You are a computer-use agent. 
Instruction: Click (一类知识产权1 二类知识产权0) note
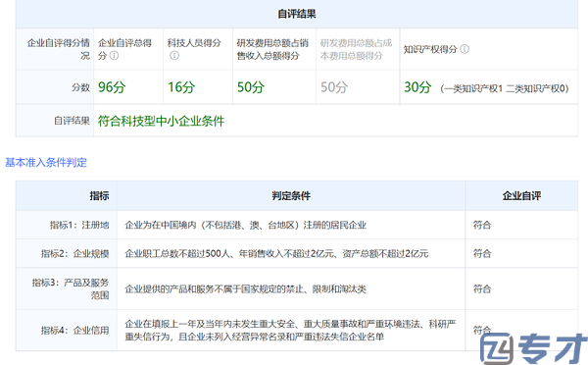(x=505, y=88)
